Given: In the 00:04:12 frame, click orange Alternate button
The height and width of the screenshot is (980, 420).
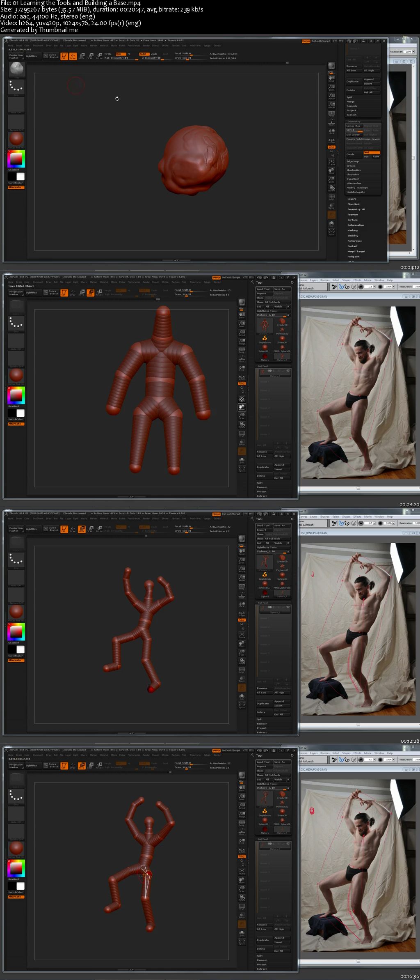Looking at the screenshot, I should pos(16,187).
